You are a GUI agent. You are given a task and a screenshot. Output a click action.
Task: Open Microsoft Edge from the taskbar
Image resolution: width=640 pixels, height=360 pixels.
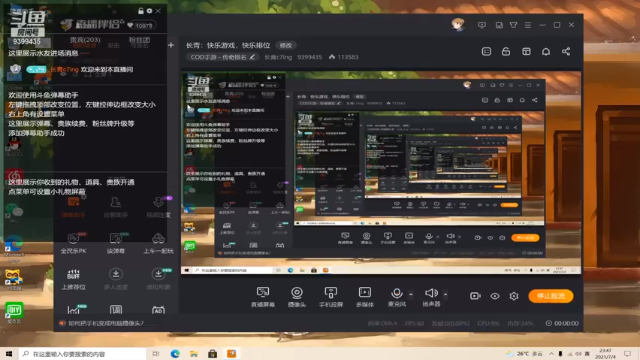click(175, 353)
